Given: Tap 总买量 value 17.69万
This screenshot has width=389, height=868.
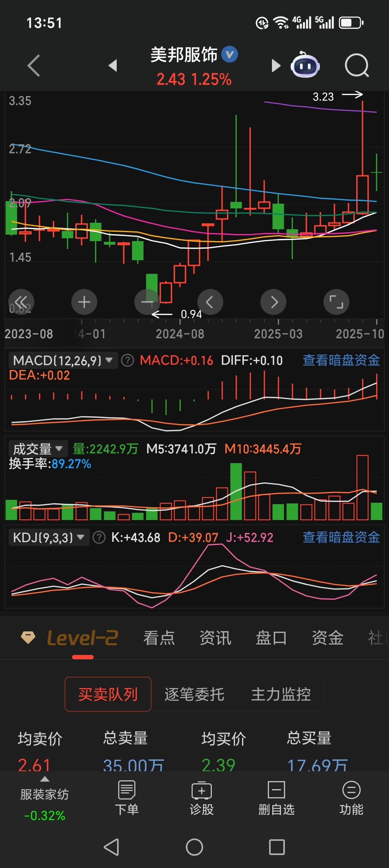Looking at the screenshot, I should point(317,765).
